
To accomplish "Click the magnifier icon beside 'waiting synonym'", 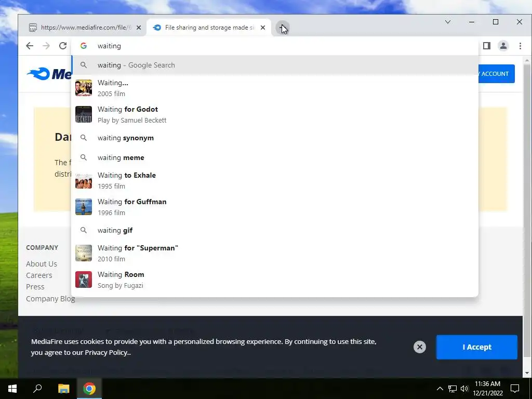I will pos(84,138).
